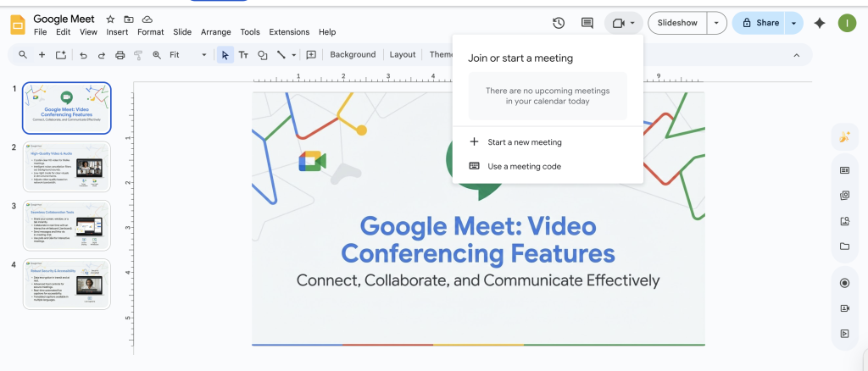Viewport: 868px width, 371px height.
Task: Click the undo arrow
Action: click(x=83, y=55)
